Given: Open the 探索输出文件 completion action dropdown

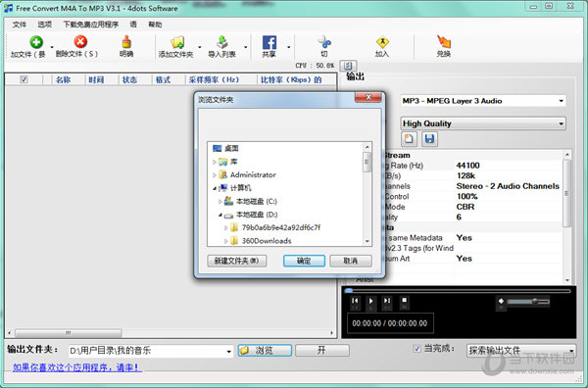Looking at the screenshot, I should [571, 351].
